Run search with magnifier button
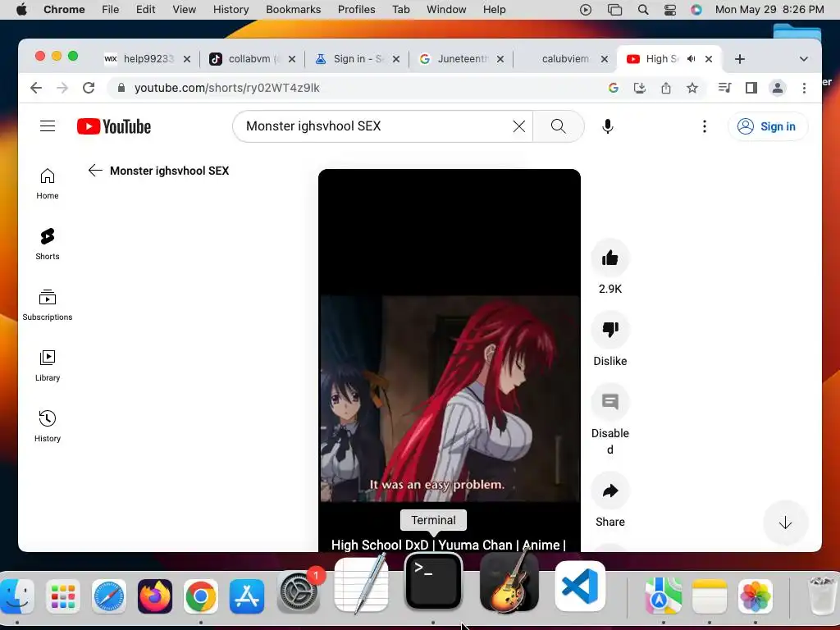The width and height of the screenshot is (840, 630). pos(558,126)
